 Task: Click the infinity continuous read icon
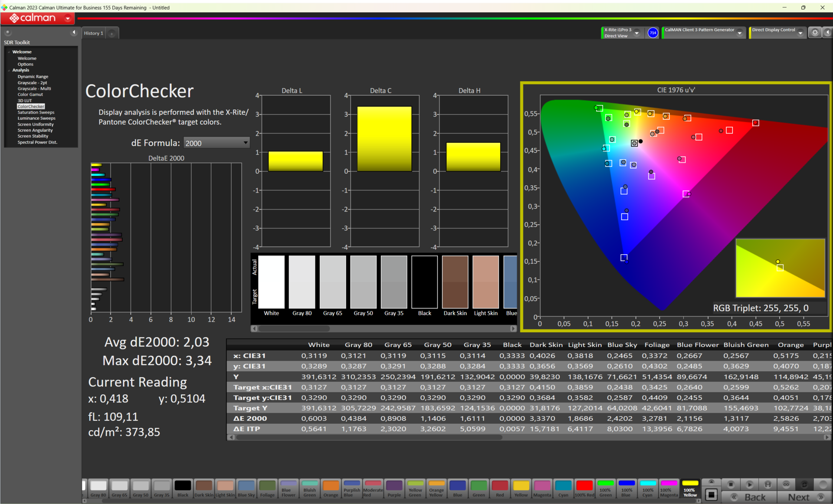[x=786, y=484]
